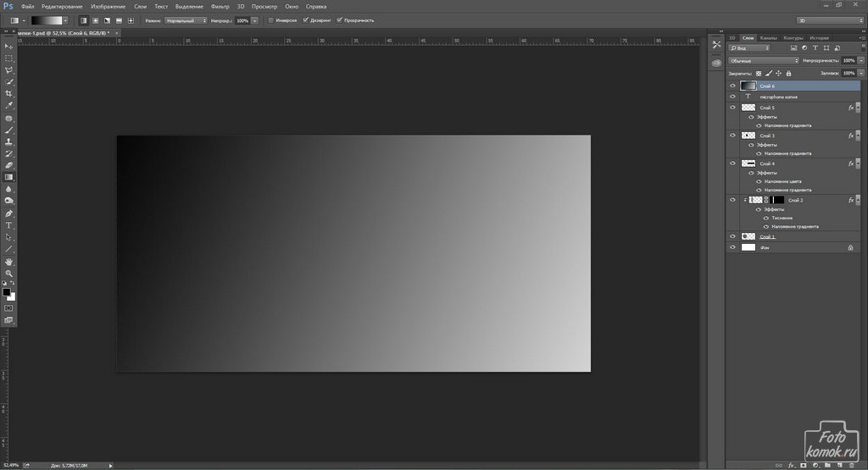Select the Move tool
868x470 pixels.
tap(8, 47)
